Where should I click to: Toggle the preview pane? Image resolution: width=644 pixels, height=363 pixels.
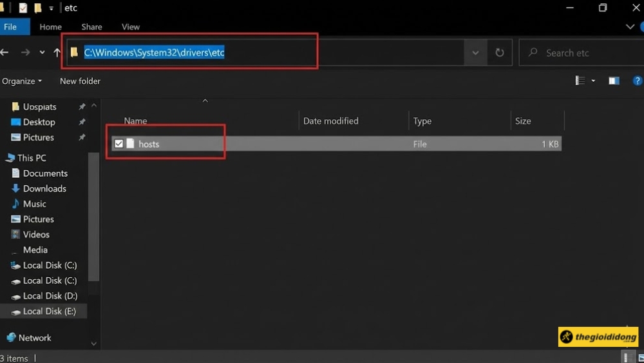tap(614, 81)
